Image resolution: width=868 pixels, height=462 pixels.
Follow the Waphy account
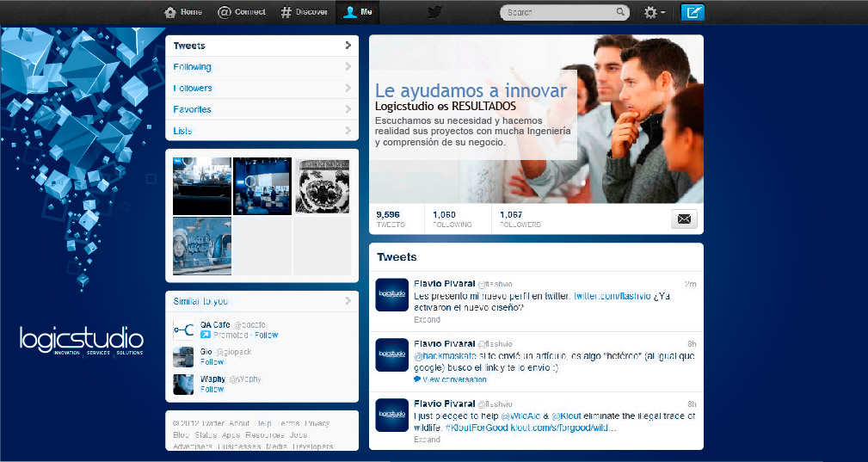click(x=212, y=389)
